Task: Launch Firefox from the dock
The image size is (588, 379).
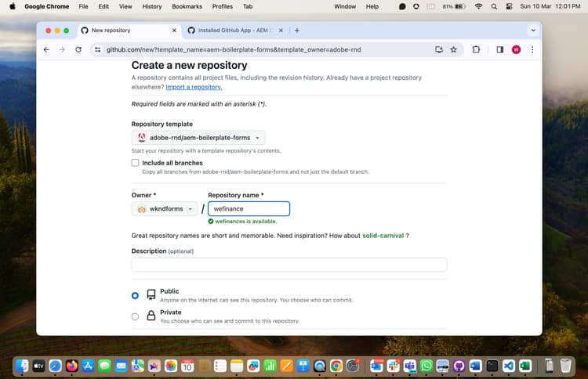Action: (x=71, y=366)
